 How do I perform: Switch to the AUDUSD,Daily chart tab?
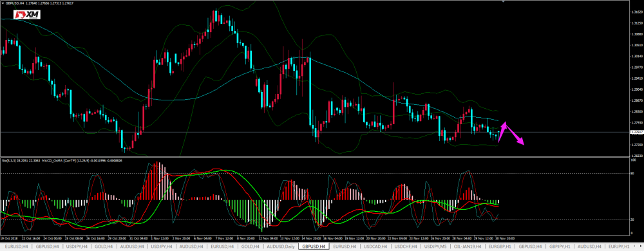tap(281, 246)
